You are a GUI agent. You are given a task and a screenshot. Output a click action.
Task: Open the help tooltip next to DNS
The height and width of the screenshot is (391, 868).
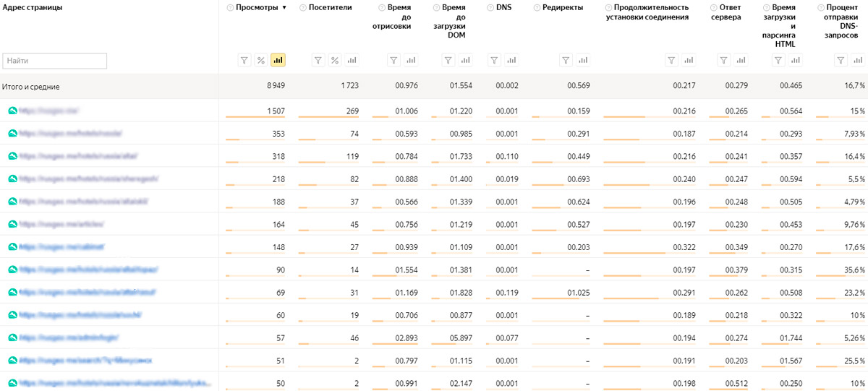click(490, 7)
